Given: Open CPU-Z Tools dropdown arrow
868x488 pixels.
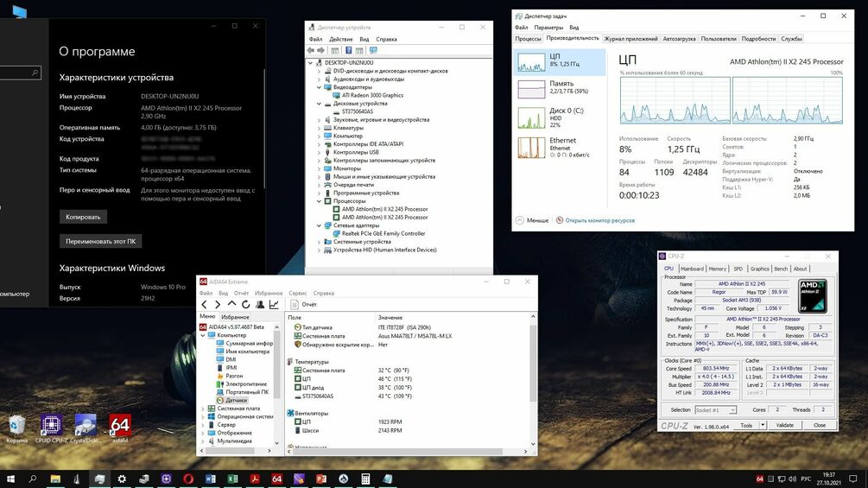Looking at the screenshot, I should click(763, 426).
